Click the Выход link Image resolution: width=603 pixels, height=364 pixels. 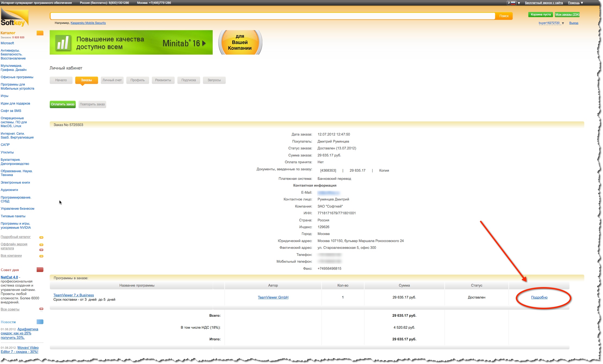(574, 23)
